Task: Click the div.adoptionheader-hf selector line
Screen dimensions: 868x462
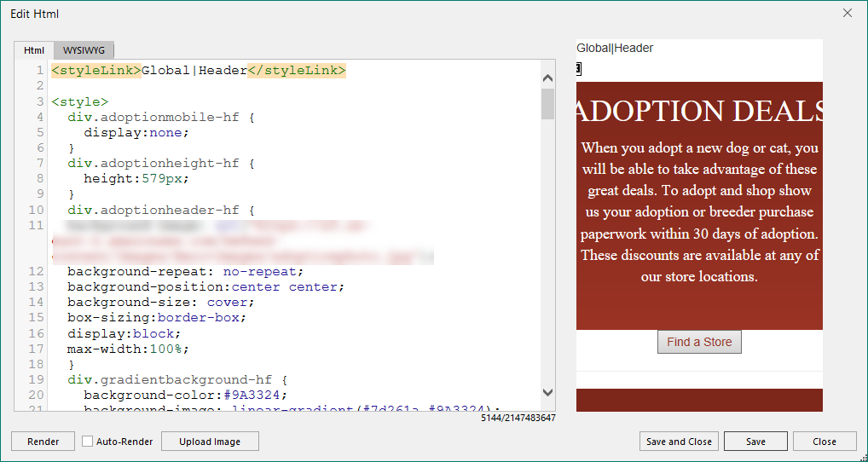Action: click(x=160, y=211)
